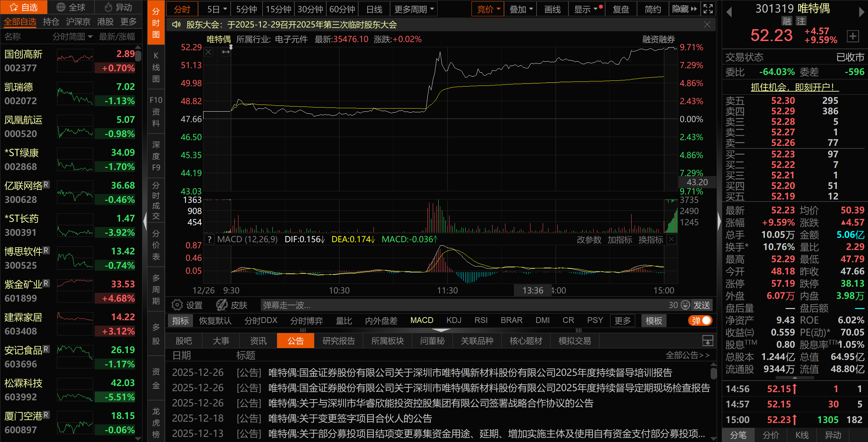
Task: Toggle the 弹 bullet-comment switch
Action: pos(700,321)
